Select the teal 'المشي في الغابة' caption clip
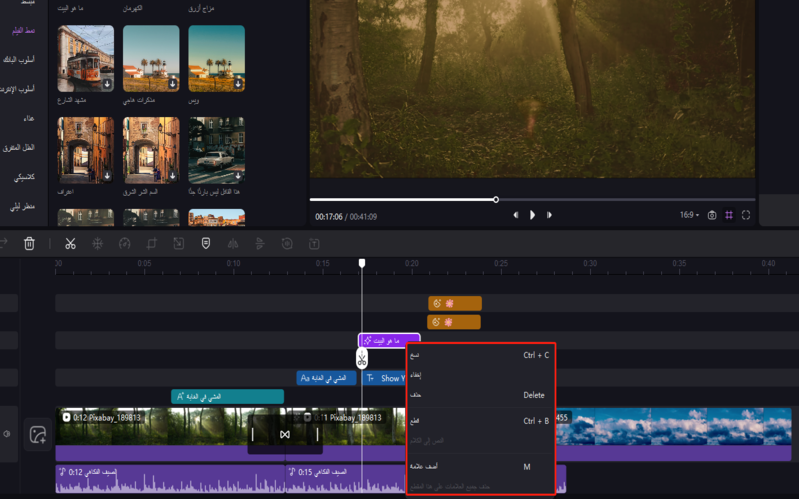This screenshot has width=799, height=499. pos(227,396)
